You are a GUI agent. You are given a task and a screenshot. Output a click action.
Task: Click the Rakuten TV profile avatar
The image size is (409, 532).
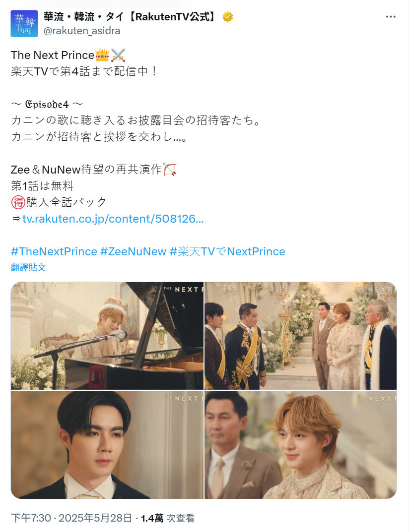click(x=24, y=23)
